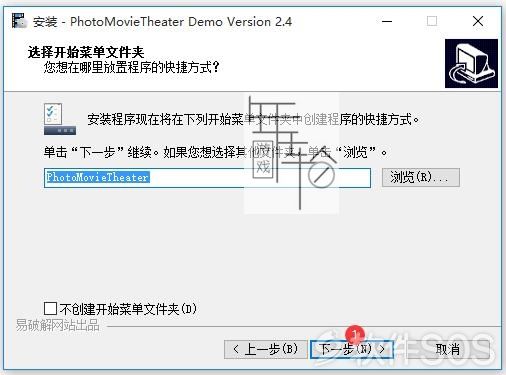Viewport: 506px width, 375px height.
Task: Go back with the 上一步(B) button
Action: point(266,349)
